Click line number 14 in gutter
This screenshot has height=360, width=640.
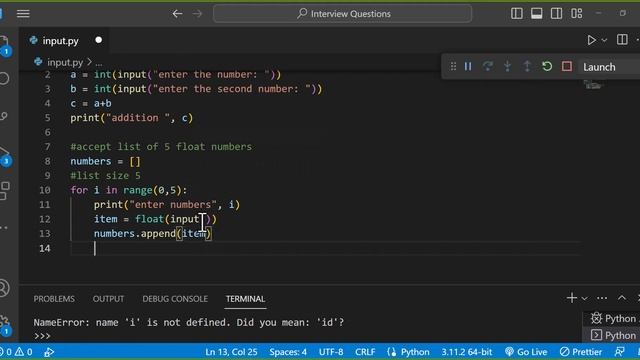[45, 248]
